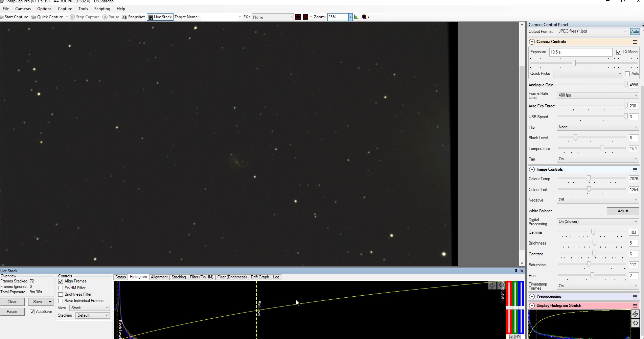Collapse the Camera Controls section
The width and height of the screenshot is (644, 339).
[532, 42]
